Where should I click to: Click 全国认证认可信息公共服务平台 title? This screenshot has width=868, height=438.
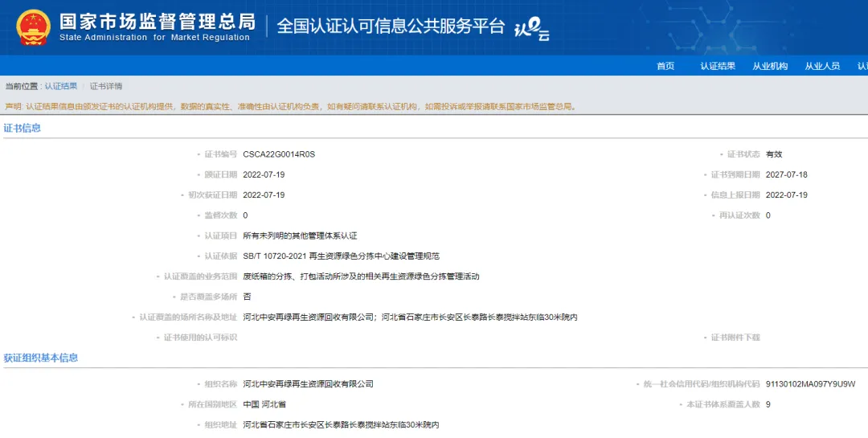click(x=391, y=26)
